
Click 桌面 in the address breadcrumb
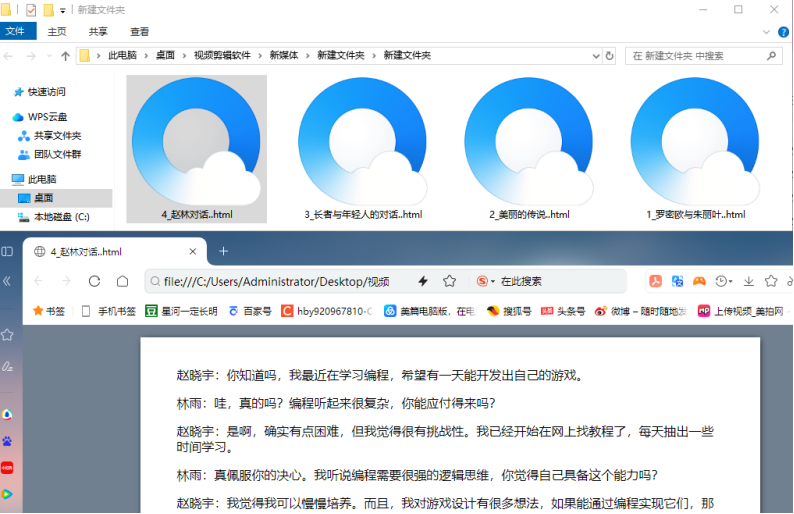click(165, 56)
